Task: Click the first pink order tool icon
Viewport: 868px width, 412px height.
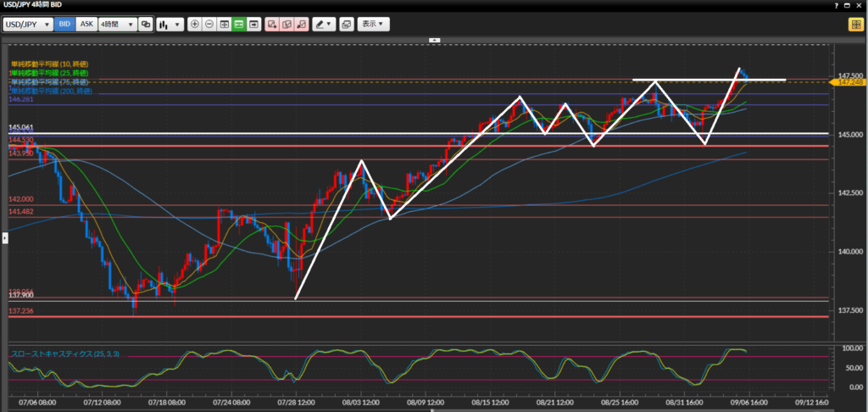Action: (x=272, y=25)
